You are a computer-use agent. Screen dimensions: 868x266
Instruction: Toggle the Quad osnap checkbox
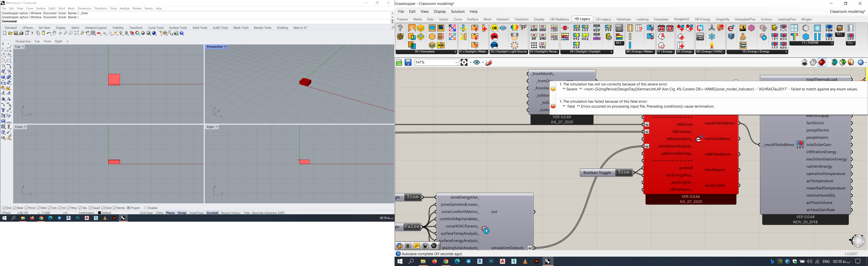(90, 208)
